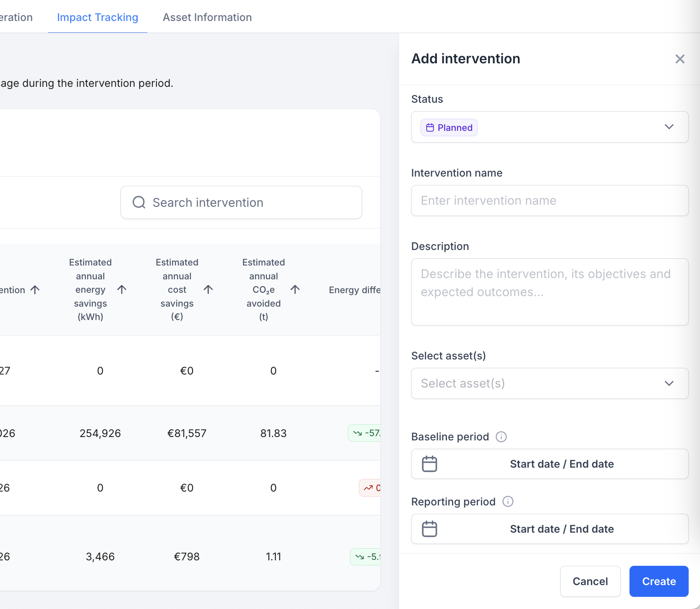Focus the Intervention name field

[x=550, y=200]
